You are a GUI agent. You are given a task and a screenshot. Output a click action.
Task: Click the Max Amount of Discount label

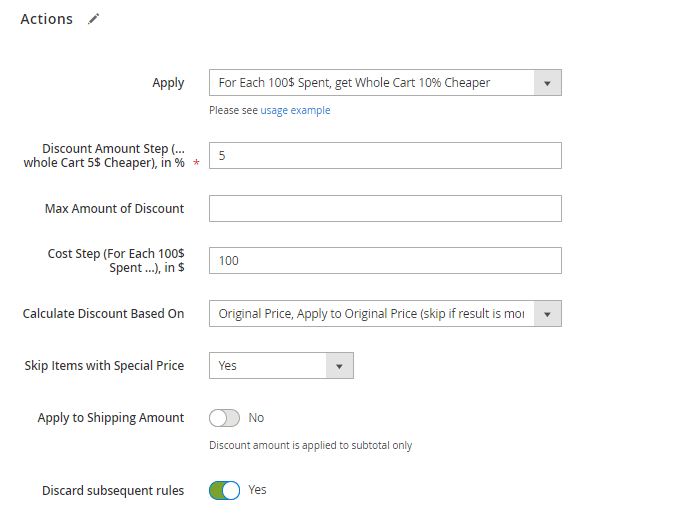click(x=114, y=208)
